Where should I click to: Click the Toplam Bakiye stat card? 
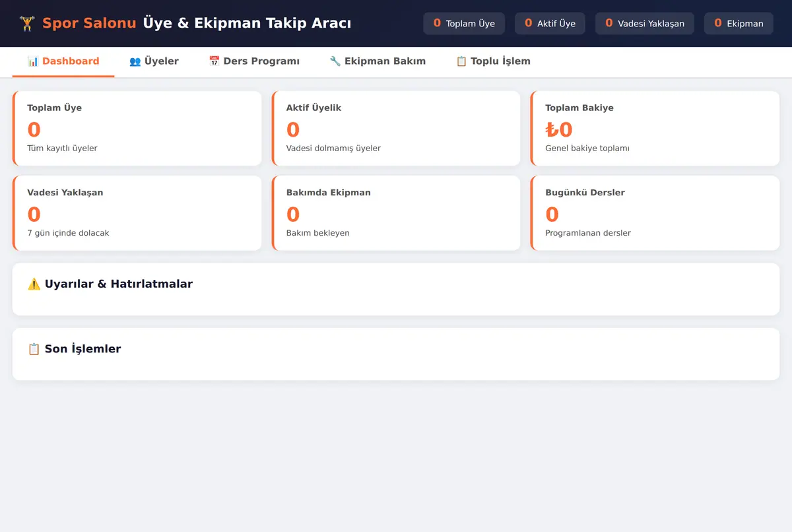pos(655,128)
